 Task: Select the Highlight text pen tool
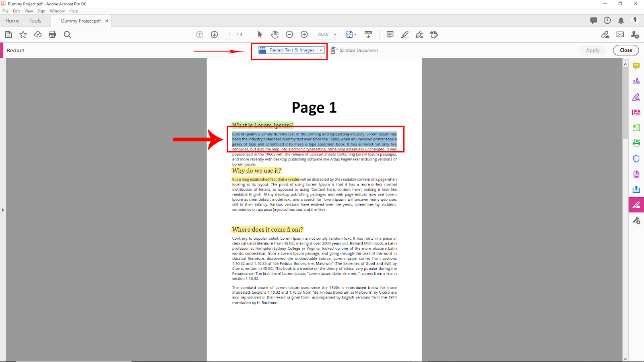tap(405, 35)
